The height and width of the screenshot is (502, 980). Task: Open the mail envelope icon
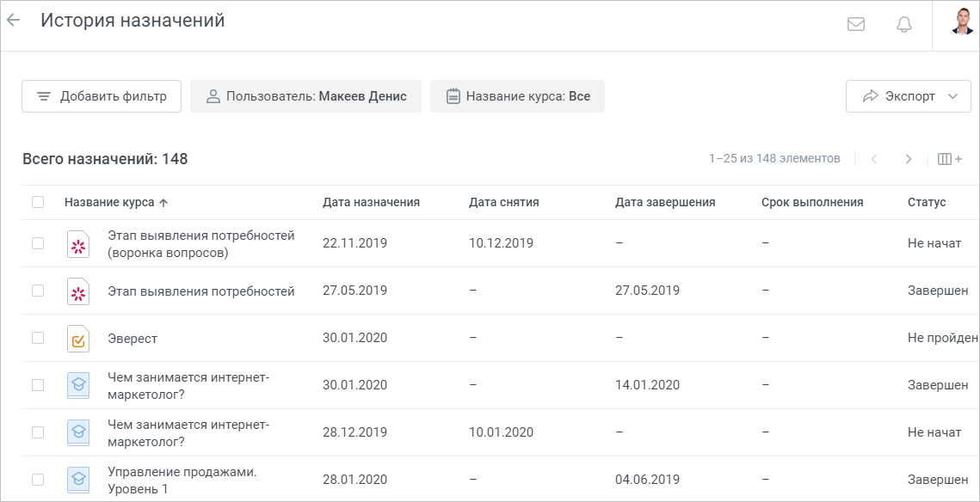(855, 24)
